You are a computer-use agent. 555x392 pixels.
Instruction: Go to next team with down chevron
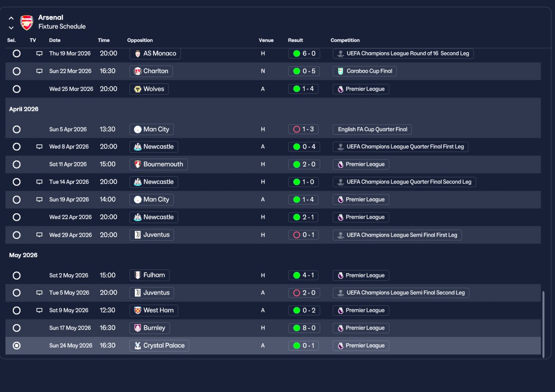click(11, 28)
